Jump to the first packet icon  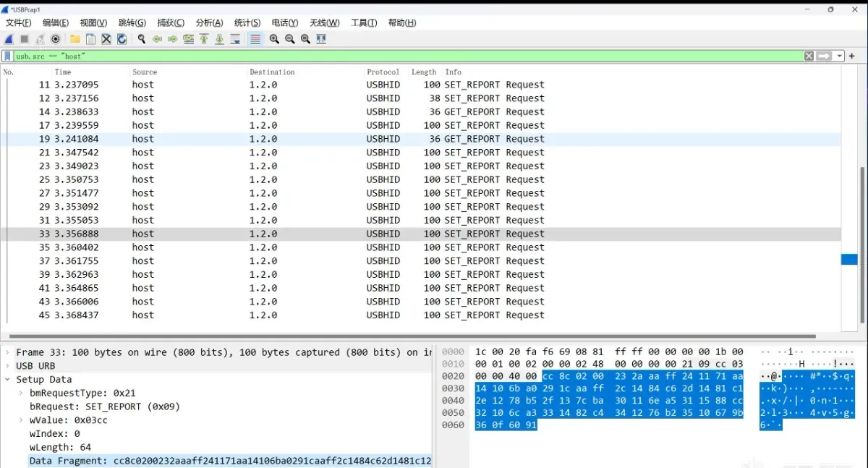click(x=204, y=39)
